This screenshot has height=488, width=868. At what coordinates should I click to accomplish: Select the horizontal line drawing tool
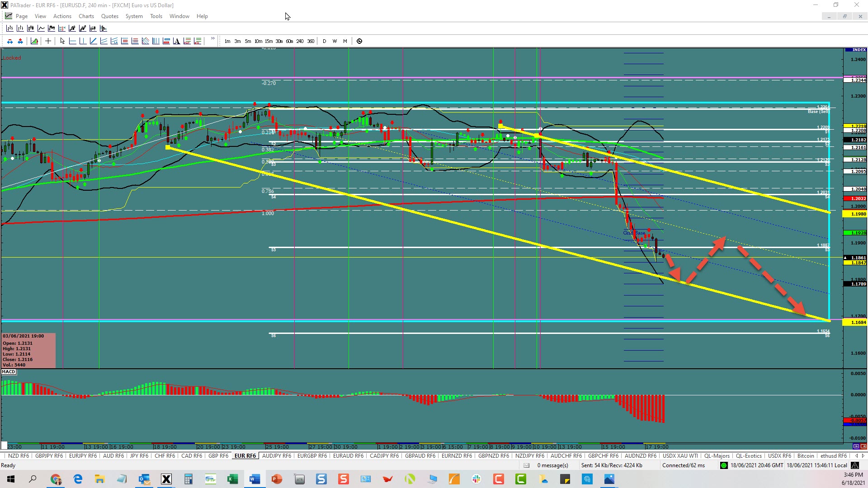pos(72,41)
